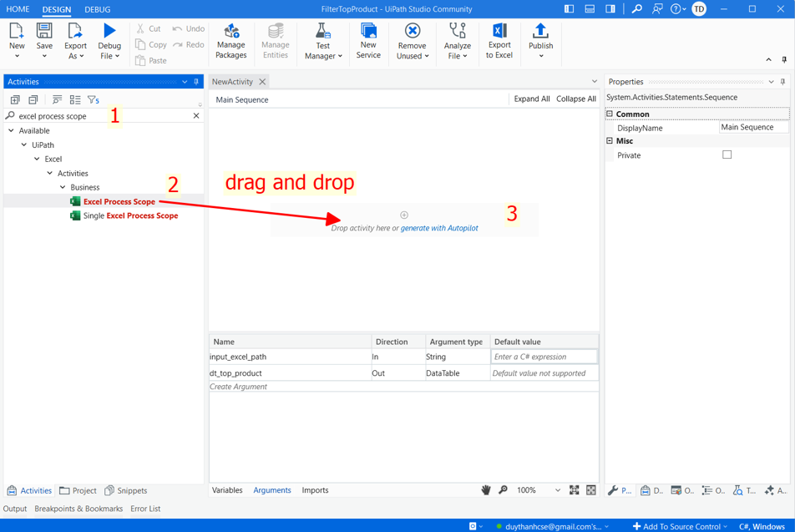The height and width of the screenshot is (532, 795).
Task: Open the Debug File dropdown arrow
Action: point(118,56)
